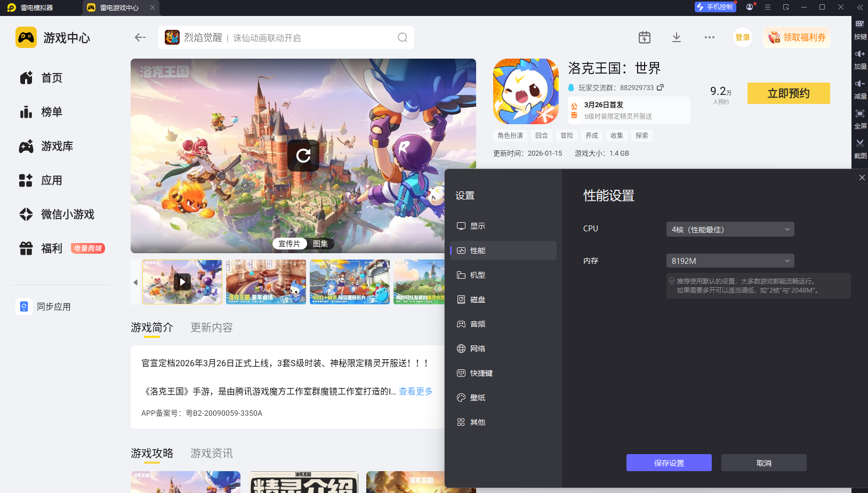Viewport: 868px width, 493px height.
Task: Open the 应用 apps page
Action: tap(41, 180)
